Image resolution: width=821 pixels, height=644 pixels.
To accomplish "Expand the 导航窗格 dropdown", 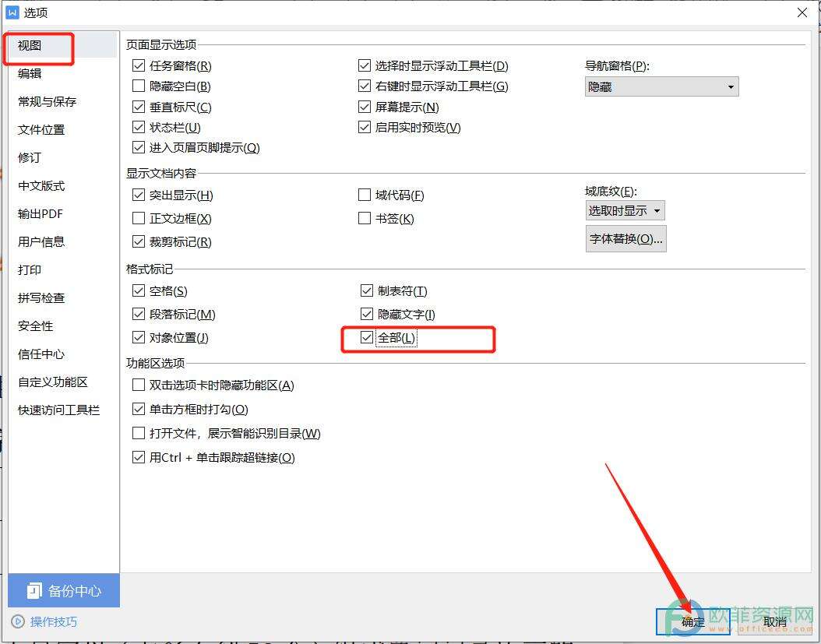I will pyautogui.click(x=662, y=87).
